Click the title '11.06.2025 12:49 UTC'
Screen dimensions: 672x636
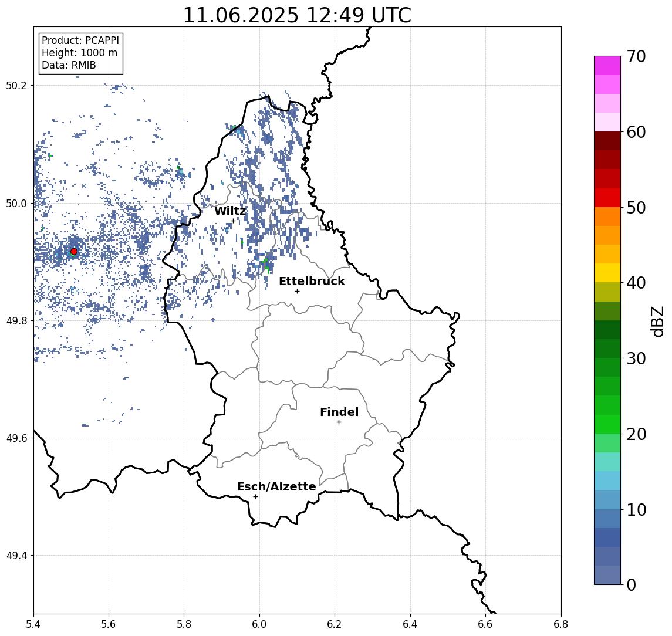297,15
